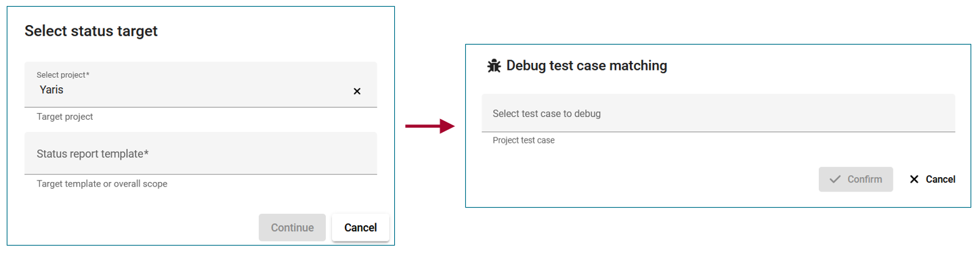Click the Project test case helper text
Screen dimensions: 980x253
[x=524, y=140]
